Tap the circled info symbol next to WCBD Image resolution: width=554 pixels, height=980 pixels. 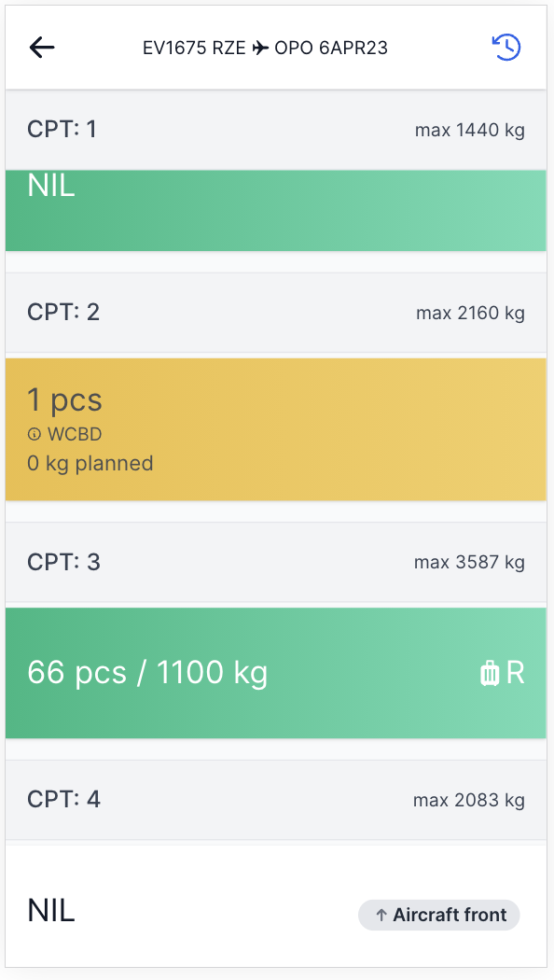pyautogui.click(x=35, y=434)
